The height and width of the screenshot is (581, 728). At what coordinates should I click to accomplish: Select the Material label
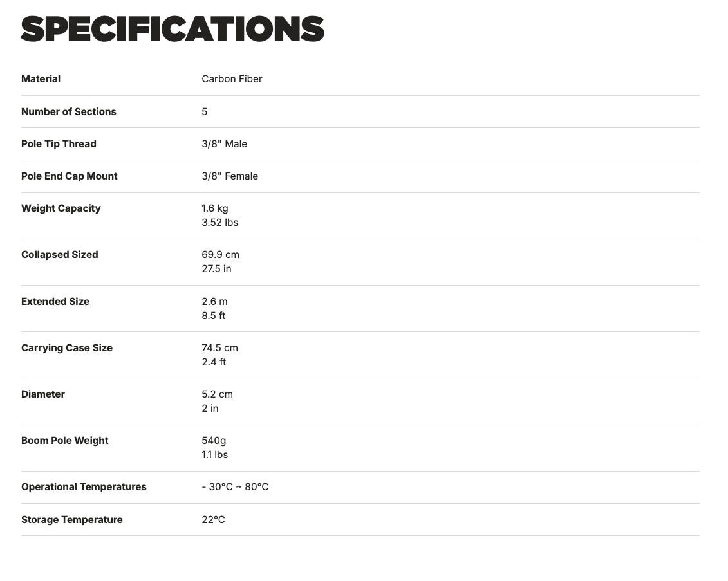point(41,79)
